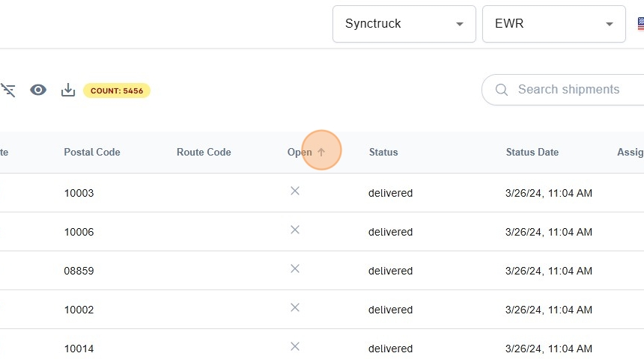Screen dimensions: 644x359
Task: Click the search magnifier icon
Action: pos(502,90)
